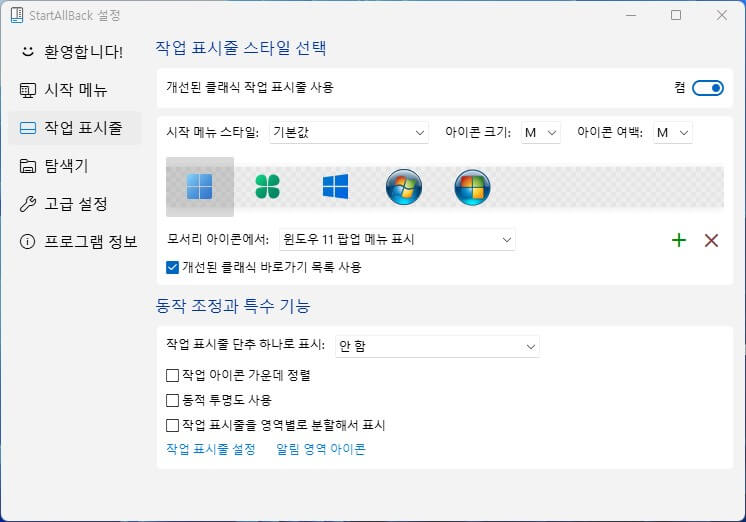The height and width of the screenshot is (522, 746).
Task: Select the Windows 7 orb start icon
Action: (x=404, y=187)
